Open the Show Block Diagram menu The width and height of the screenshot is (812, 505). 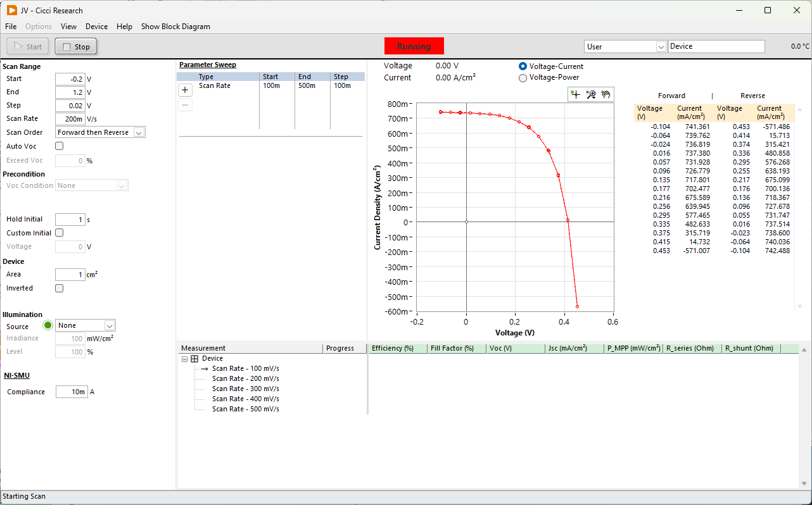coord(175,27)
